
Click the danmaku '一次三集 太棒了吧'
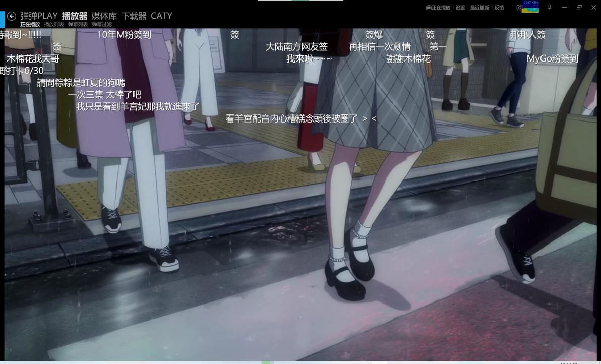click(x=105, y=95)
